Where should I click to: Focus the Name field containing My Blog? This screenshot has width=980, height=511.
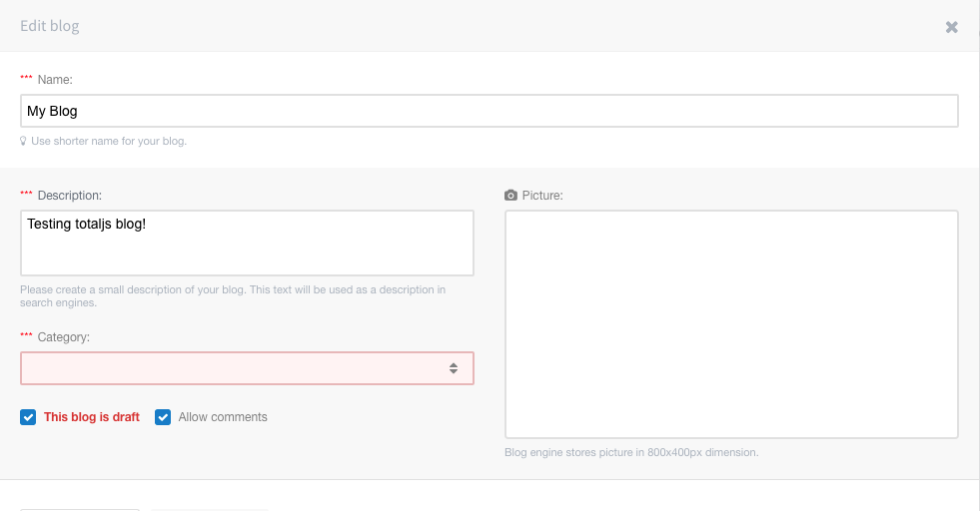click(490, 111)
